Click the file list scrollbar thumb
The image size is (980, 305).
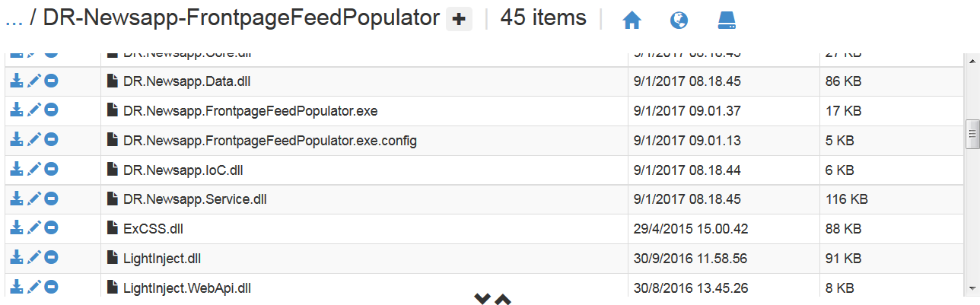coord(972,133)
